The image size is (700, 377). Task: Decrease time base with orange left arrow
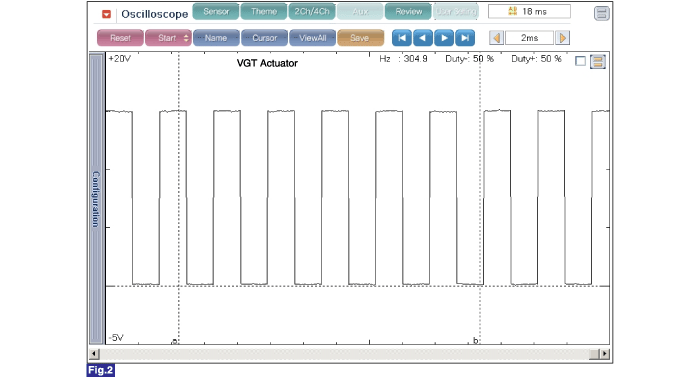[496, 38]
